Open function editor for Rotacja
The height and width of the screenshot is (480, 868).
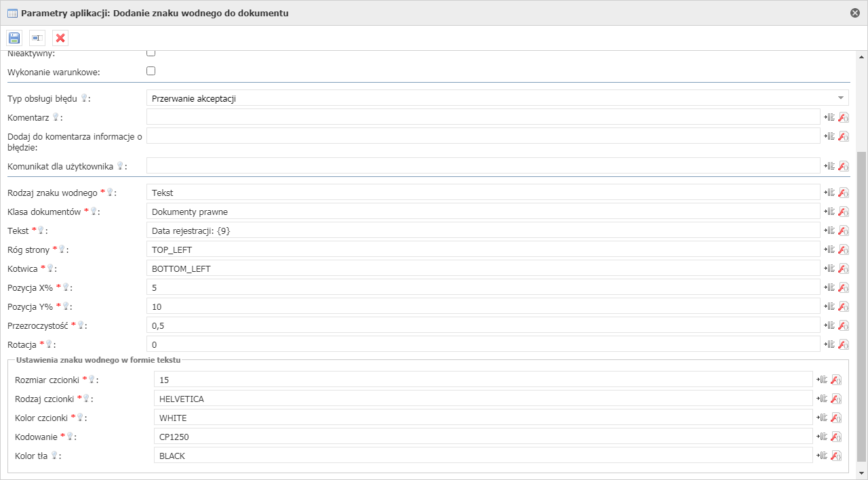pyautogui.click(x=844, y=344)
